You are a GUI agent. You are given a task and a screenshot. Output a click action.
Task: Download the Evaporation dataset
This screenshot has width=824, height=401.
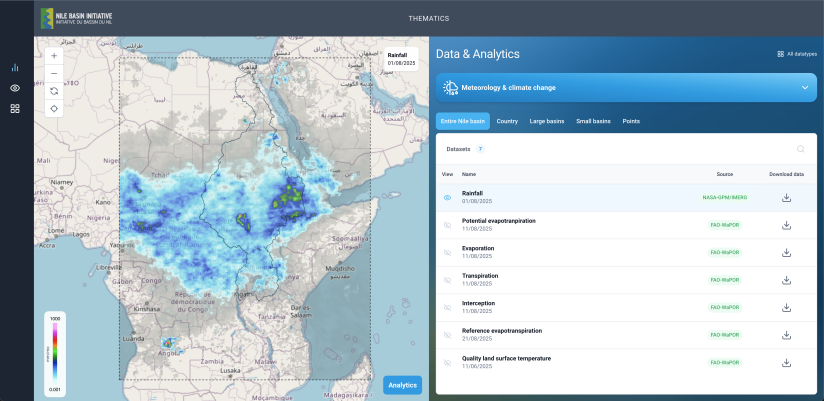[x=786, y=252]
